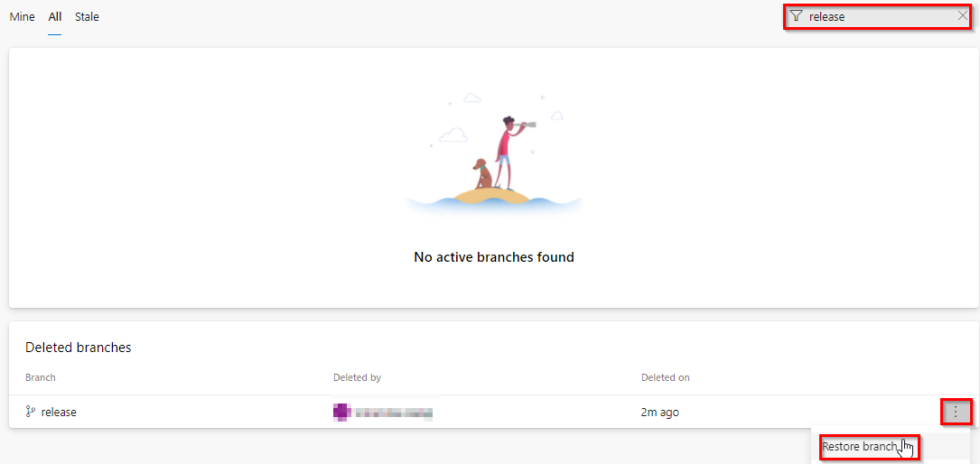Choose Restore branch from the menu
Screen dimensions: 980x464
859,447
